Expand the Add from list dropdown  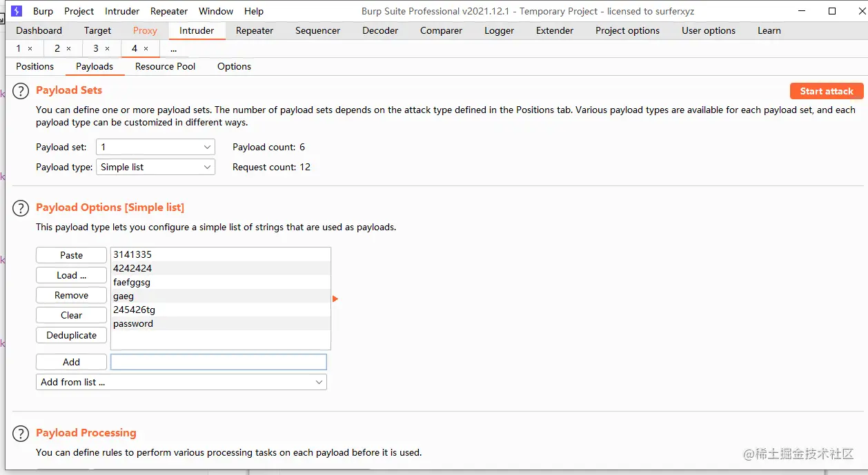(181, 382)
